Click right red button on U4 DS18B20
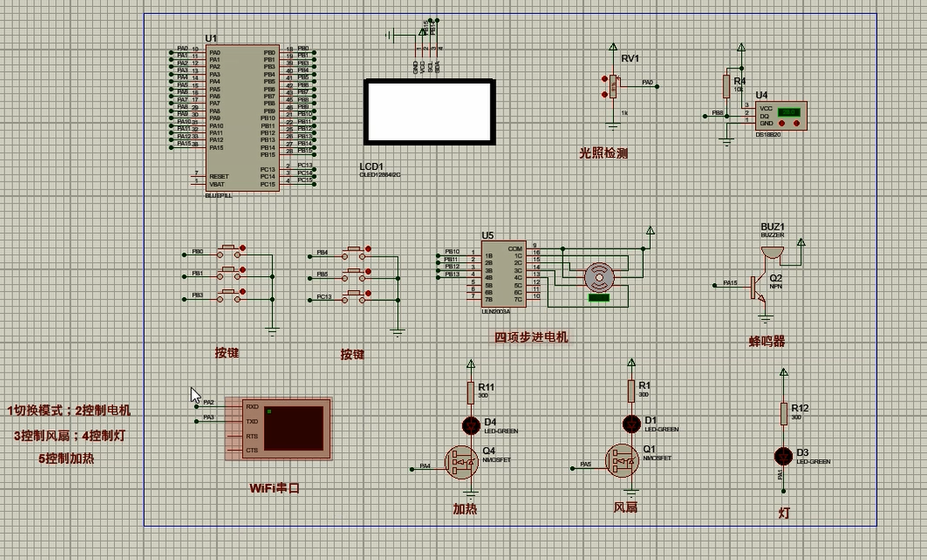927x560 pixels. click(x=796, y=124)
